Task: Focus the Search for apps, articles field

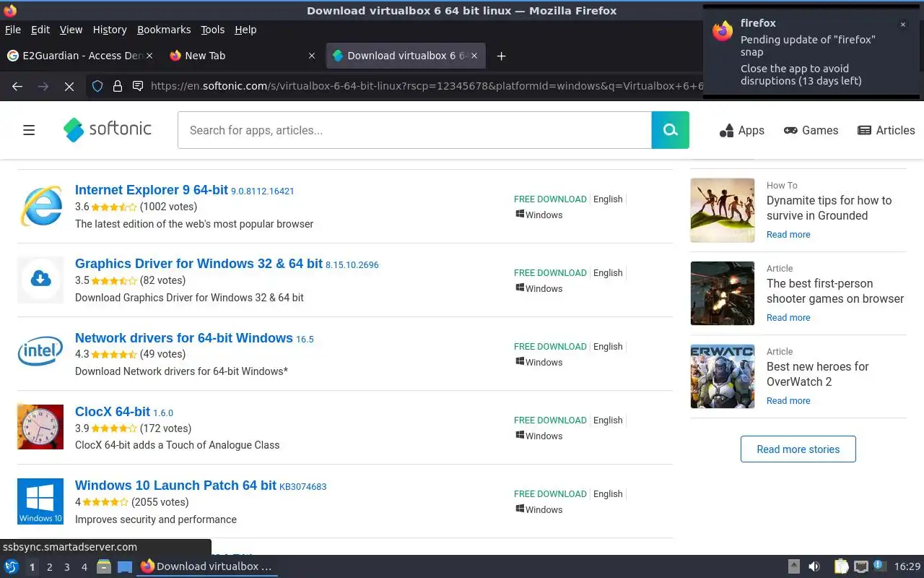Action: [414, 130]
